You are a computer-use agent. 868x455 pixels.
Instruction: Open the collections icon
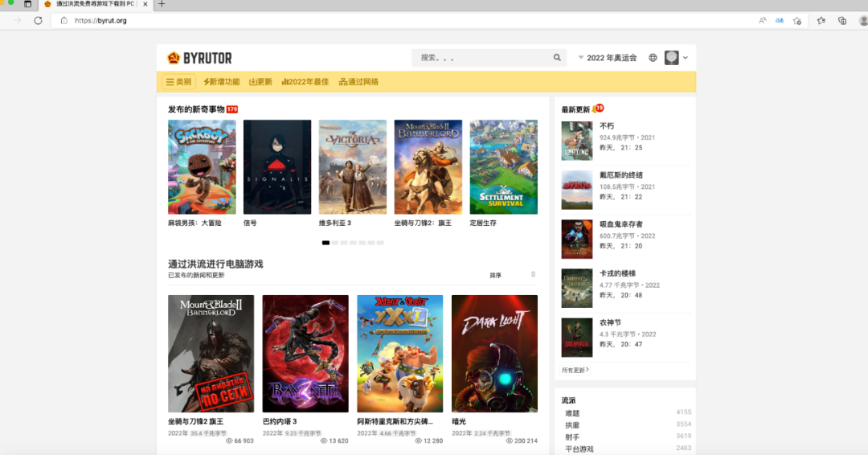(x=842, y=20)
